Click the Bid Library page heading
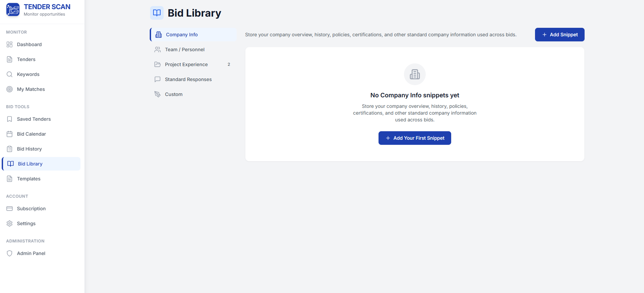The height and width of the screenshot is (293, 644). coord(194,13)
